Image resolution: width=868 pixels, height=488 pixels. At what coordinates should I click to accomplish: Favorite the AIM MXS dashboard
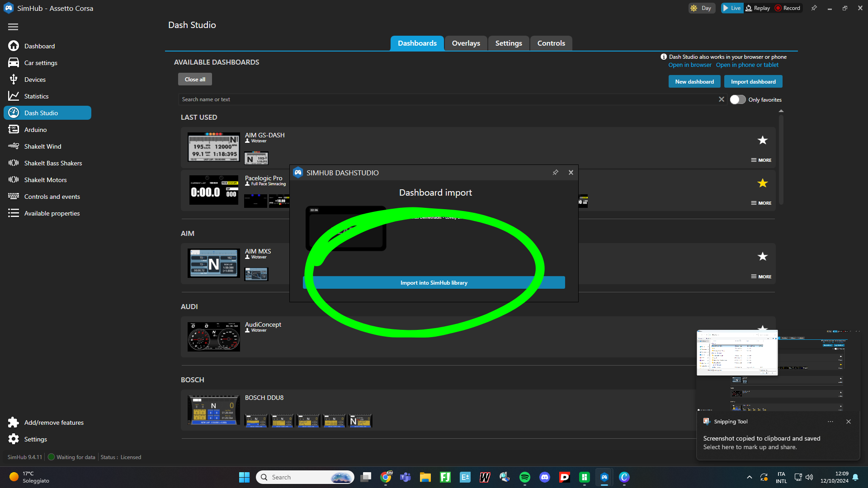coord(763,257)
